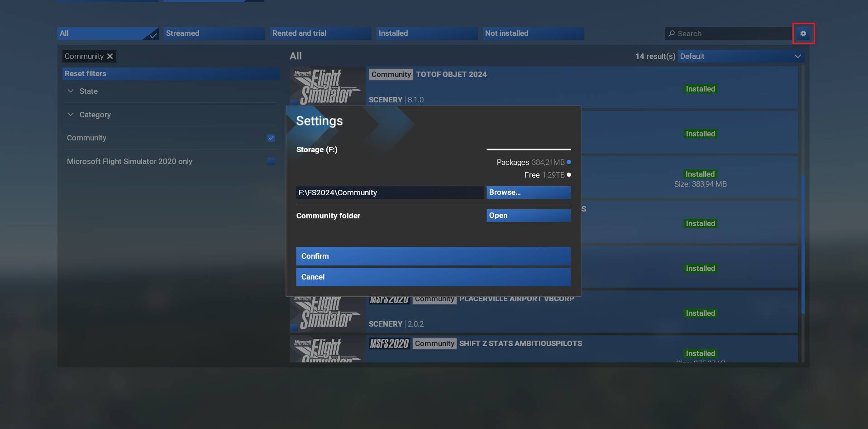Click the TOTOF OBJET 2024 Flight Simulator thumbnail

327,85
